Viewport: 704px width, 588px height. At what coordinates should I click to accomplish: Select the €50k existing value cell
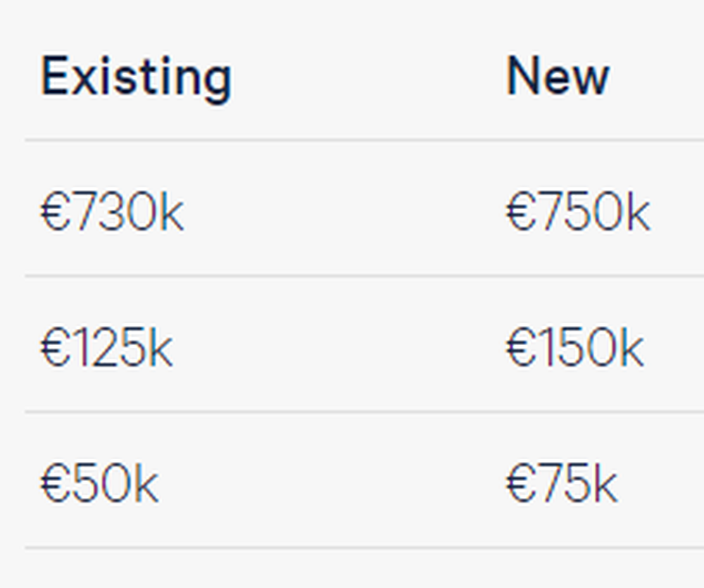point(99,483)
